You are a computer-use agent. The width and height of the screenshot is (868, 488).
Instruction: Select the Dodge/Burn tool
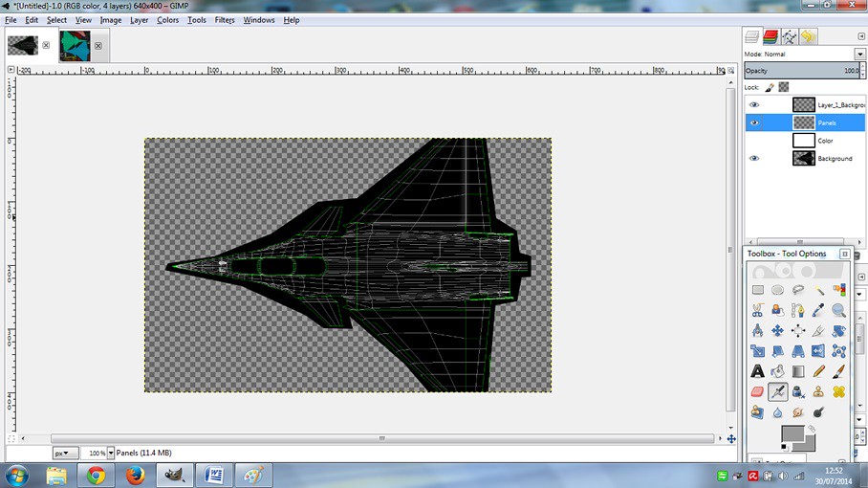coord(818,412)
